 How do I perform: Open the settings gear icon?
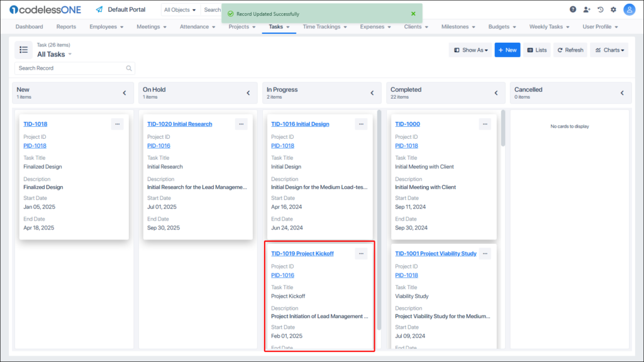(x=614, y=9)
